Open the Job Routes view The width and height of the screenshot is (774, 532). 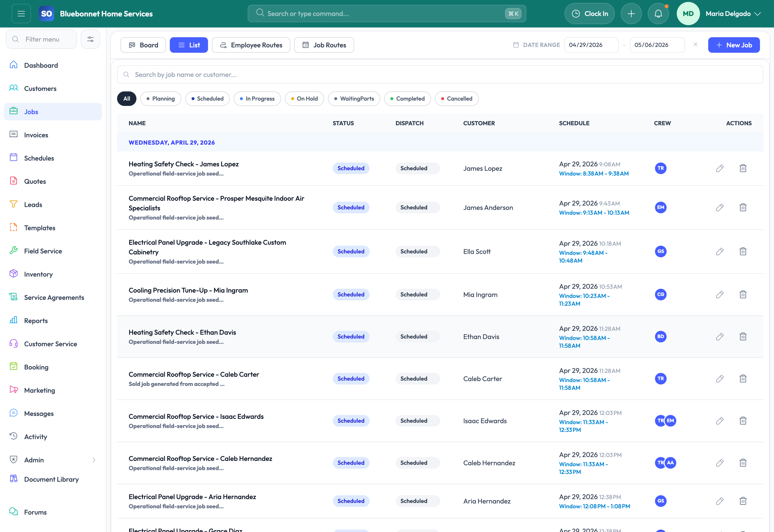[x=324, y=45]
